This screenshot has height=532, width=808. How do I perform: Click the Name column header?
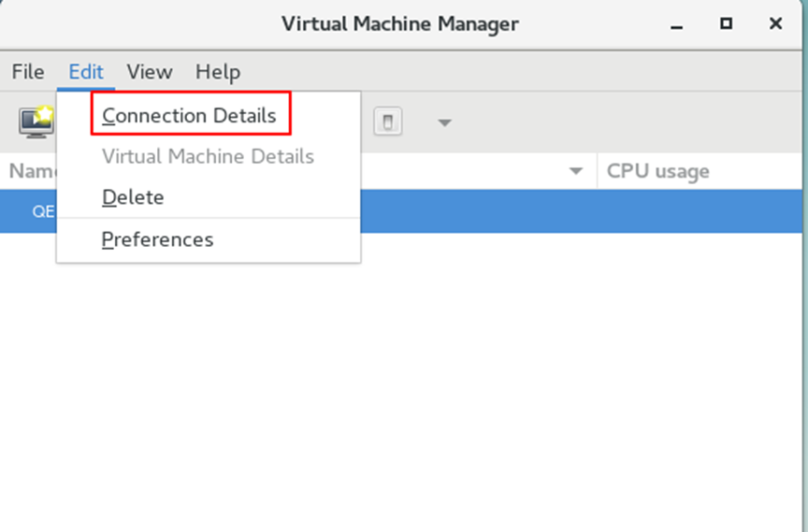pyautogui.click(x=30, y=171)
